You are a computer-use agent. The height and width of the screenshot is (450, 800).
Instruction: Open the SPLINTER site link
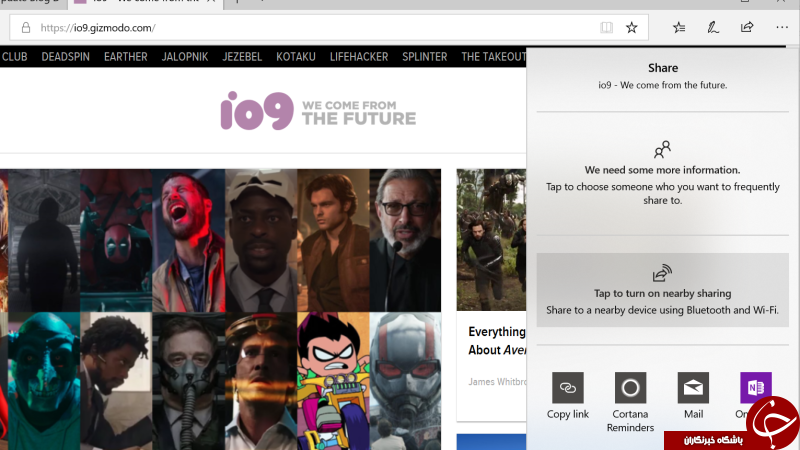tap(424, 57)
